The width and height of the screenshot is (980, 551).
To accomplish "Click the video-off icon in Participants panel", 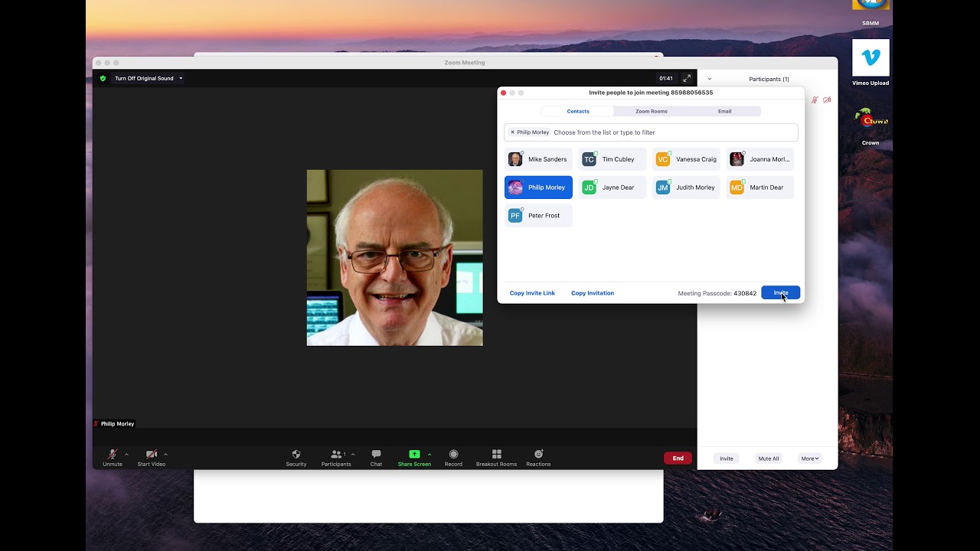I will 827,100.
